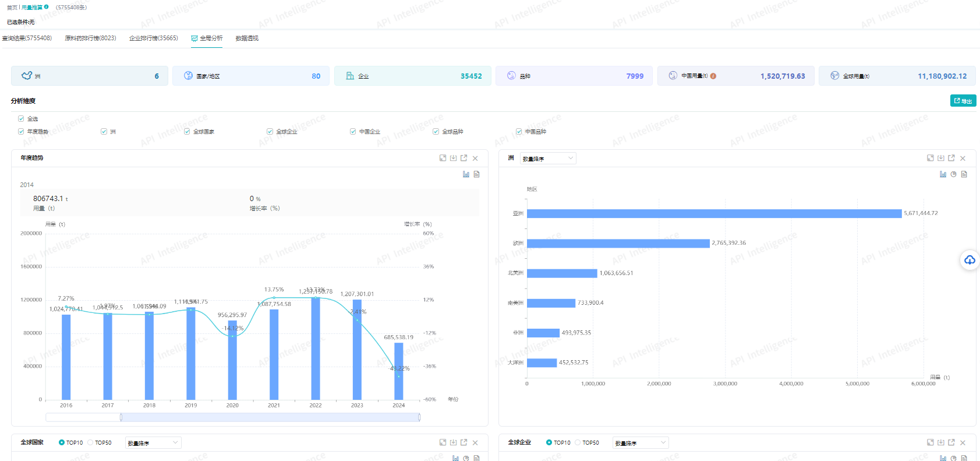This screenshot has width=980, height=461.
Task: Open the 数据透视 tab
Action: coord(247,38)
